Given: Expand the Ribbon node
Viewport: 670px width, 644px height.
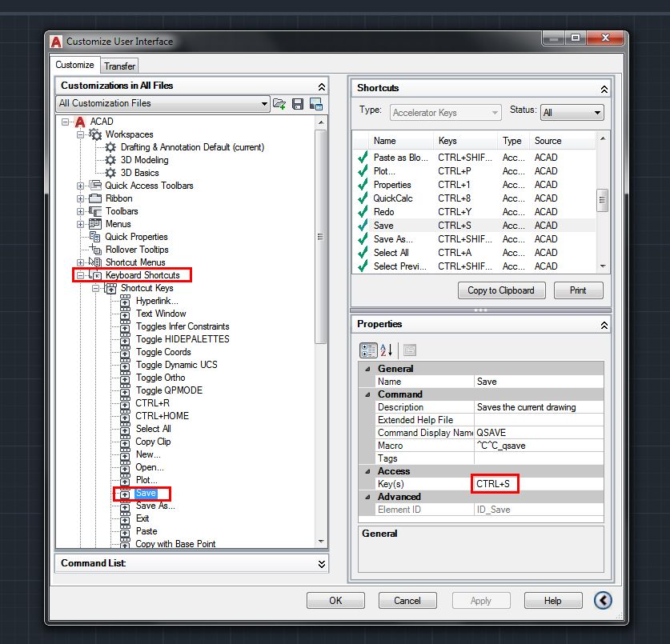Looking at the screenshot, I should 80,198.
